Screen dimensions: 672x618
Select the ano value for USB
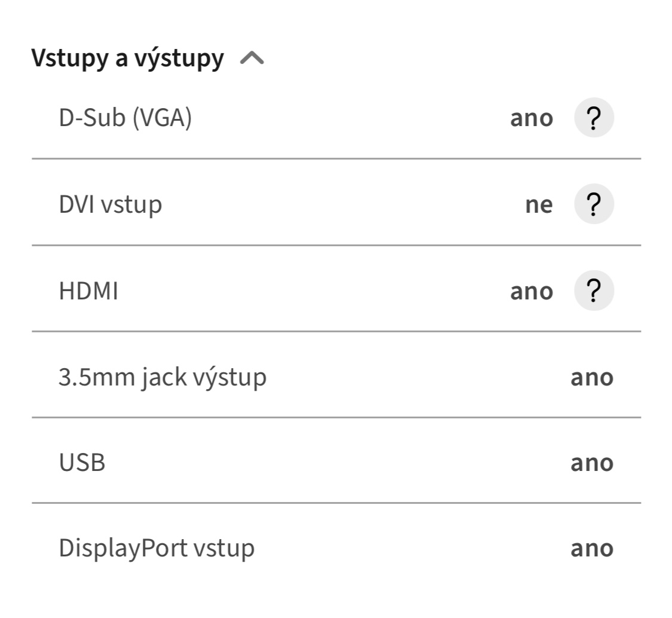(x=591, y=463)
